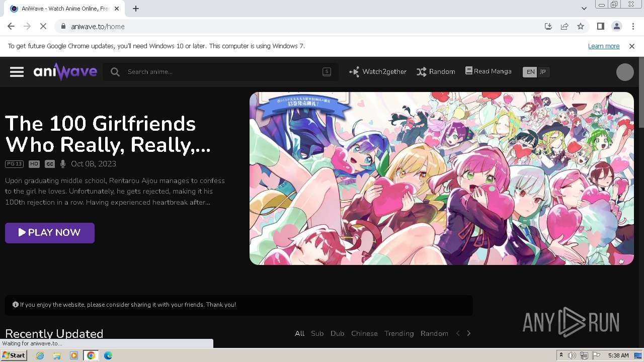Click the anime synopsis paragraph
The width and height of the screenshot is (644, 362).
(115, 192)
